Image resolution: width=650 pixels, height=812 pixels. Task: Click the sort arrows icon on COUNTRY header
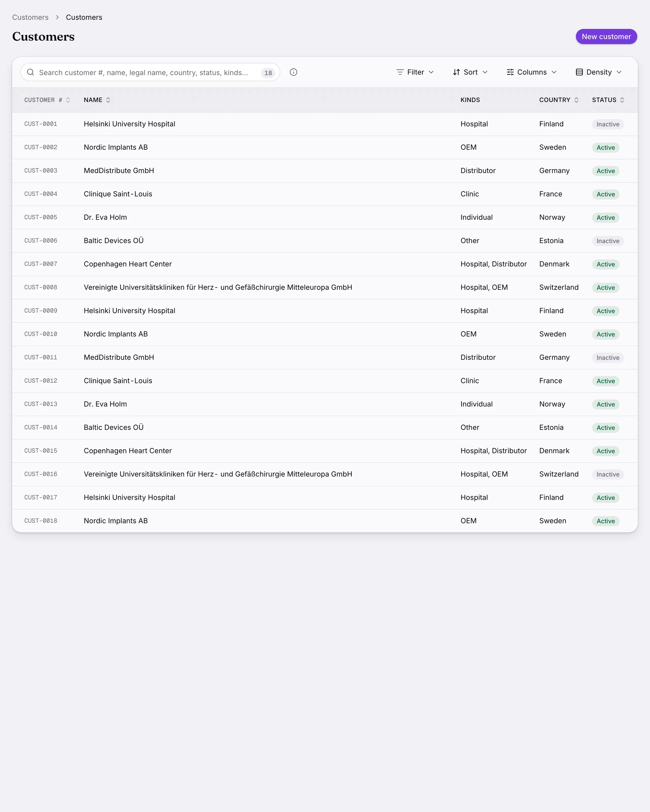576,100
